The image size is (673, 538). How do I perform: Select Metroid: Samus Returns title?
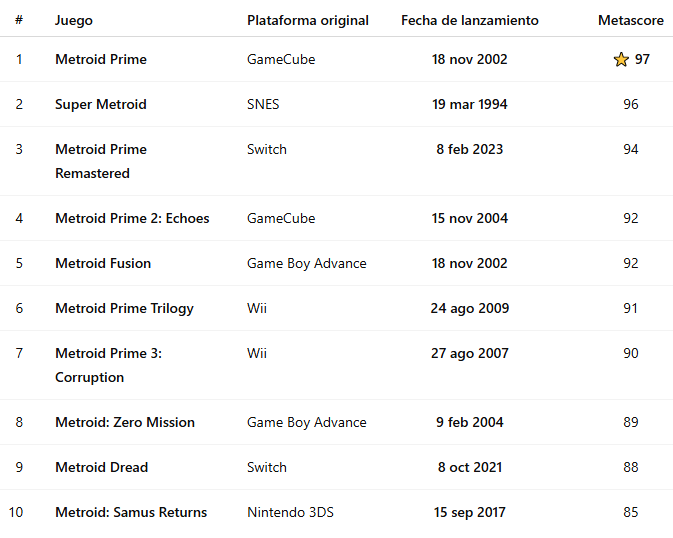pyautogui.click(x=131, y=513)
